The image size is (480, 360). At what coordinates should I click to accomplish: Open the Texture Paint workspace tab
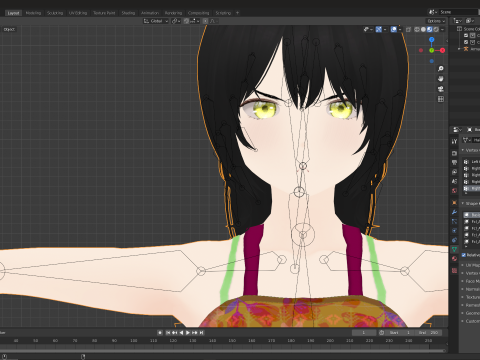pyautogui.click(x=104, y=13)
